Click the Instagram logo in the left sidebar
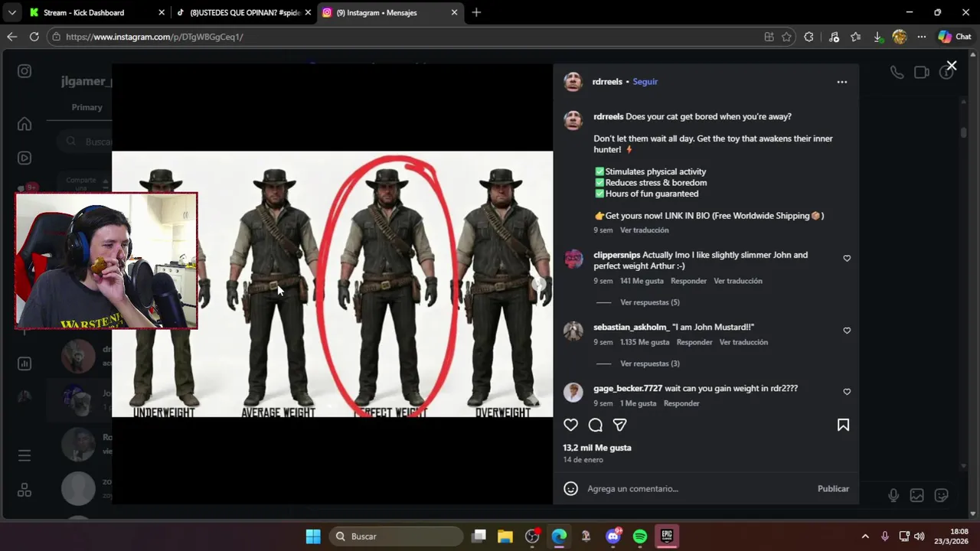Image resolution: width=980 pixels, height=551 pixels. [24, 71]
